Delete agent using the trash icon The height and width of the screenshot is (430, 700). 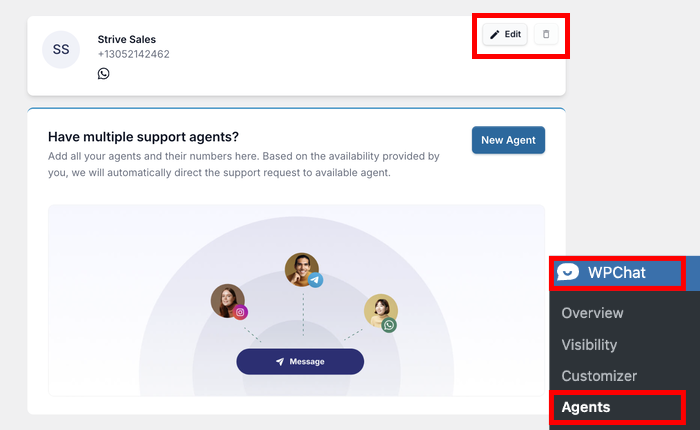point(546,34)
